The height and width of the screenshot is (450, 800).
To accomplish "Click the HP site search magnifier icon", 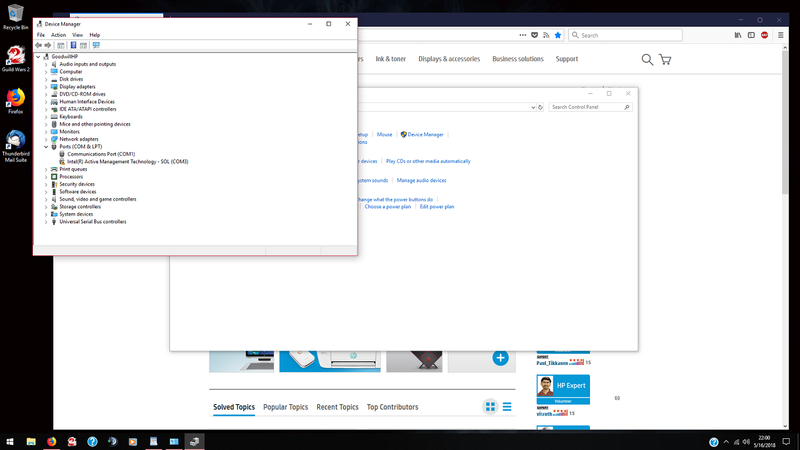I will point(647,59).
